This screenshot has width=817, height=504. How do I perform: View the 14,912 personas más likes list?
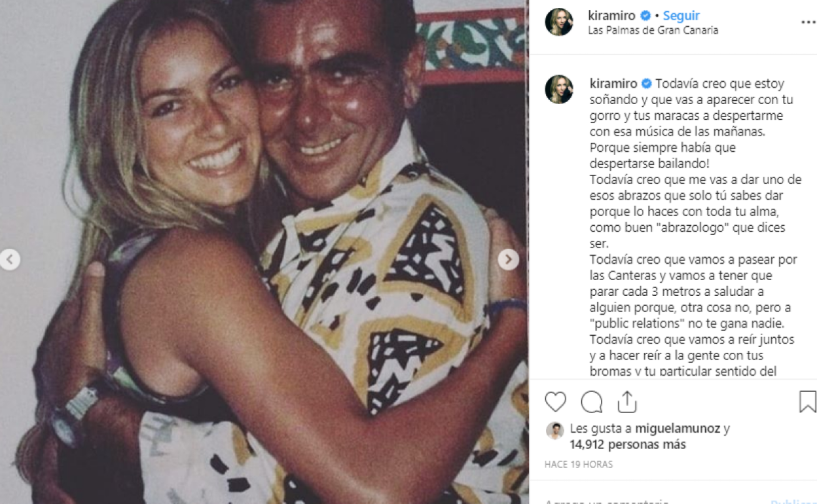[627, 444]
